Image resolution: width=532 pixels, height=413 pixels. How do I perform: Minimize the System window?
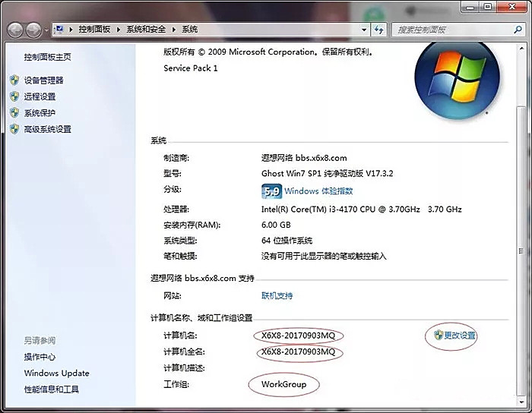pos(470,6)
